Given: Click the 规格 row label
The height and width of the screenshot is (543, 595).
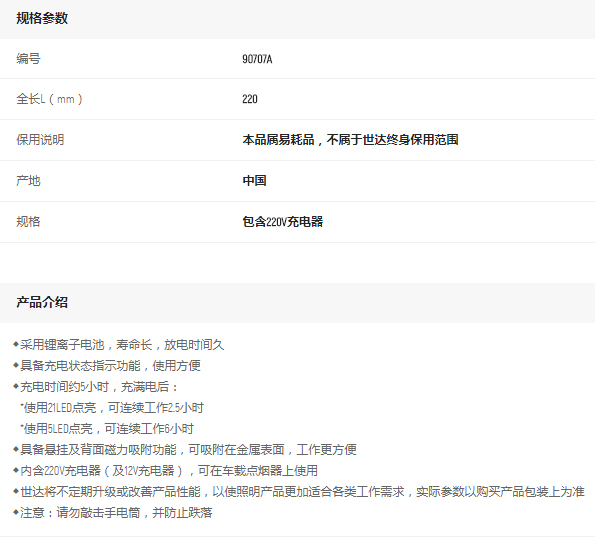Looking at the screenshot, I should tap(28, 222).
